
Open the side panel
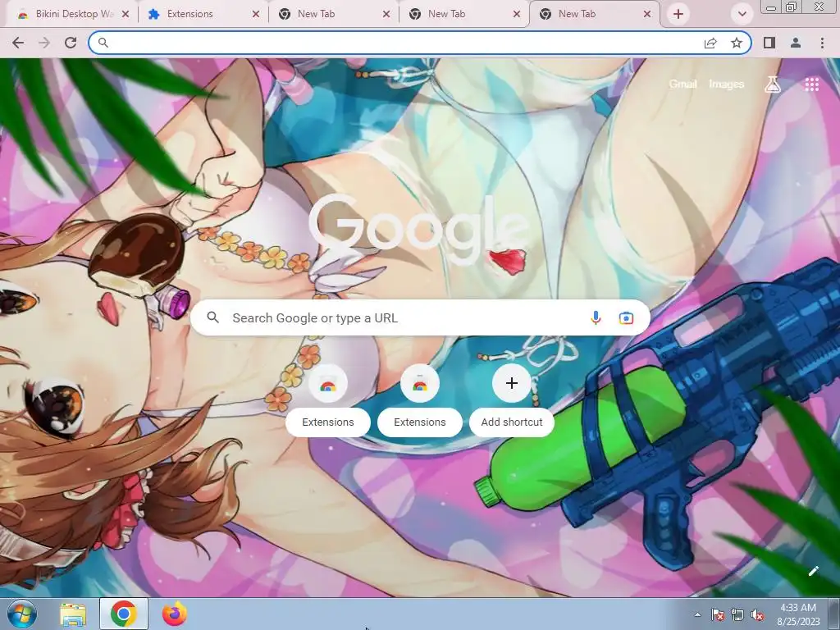coord(769,43)
